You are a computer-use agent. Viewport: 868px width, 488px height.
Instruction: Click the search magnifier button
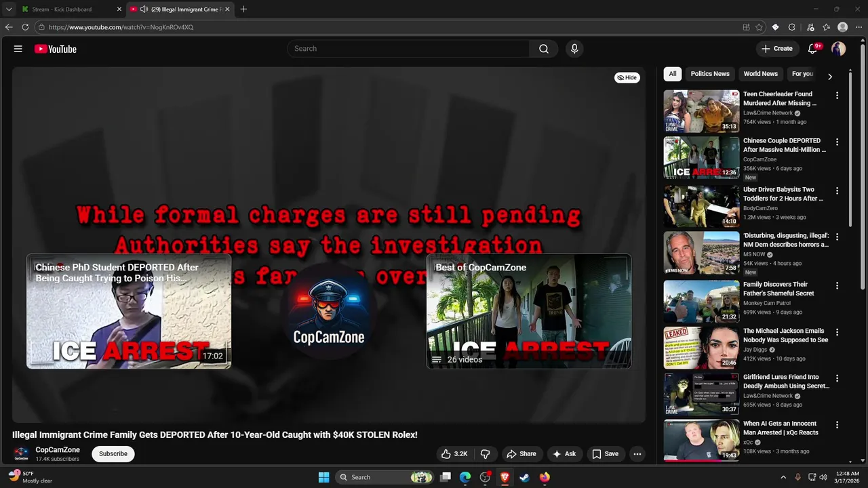coord(544,49)
